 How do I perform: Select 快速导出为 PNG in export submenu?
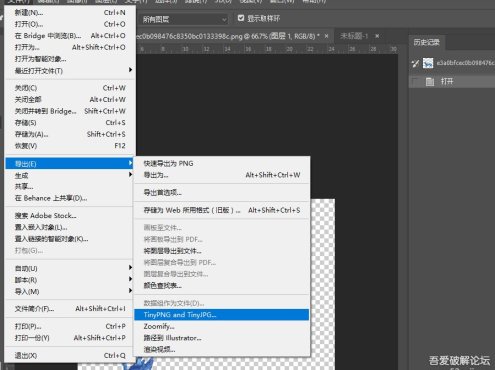pos(222,164)
